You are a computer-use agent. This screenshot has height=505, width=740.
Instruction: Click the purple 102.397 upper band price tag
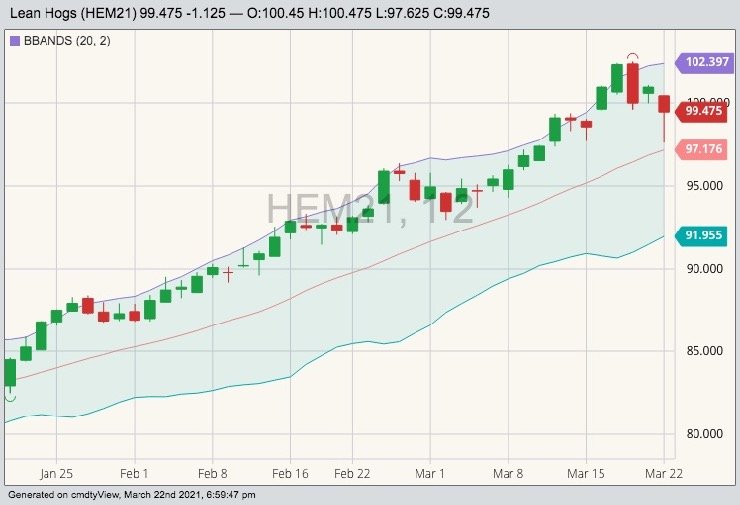point(705,62)
